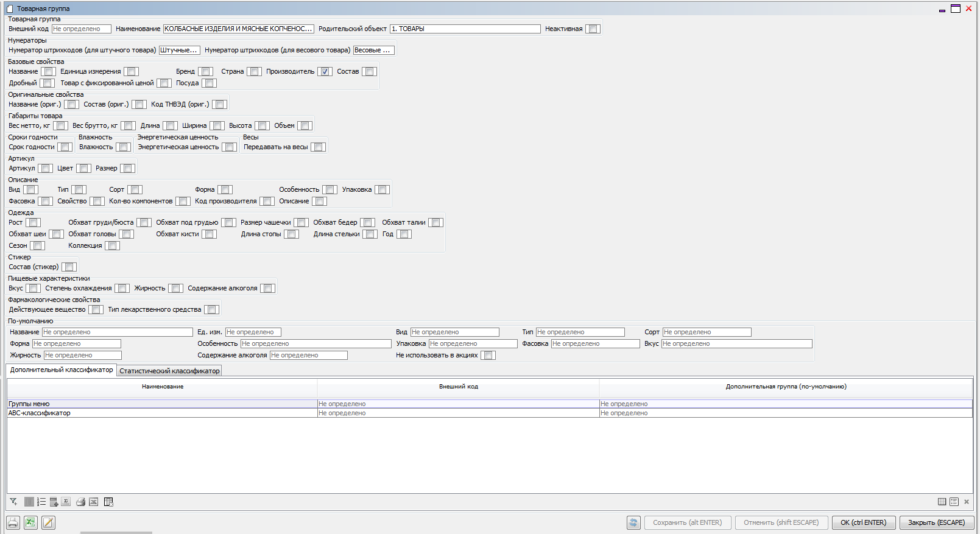This screenshot has height=534, width=980.
Task: Click the table settings icon with cross
Action: click(x=108, y=502)
